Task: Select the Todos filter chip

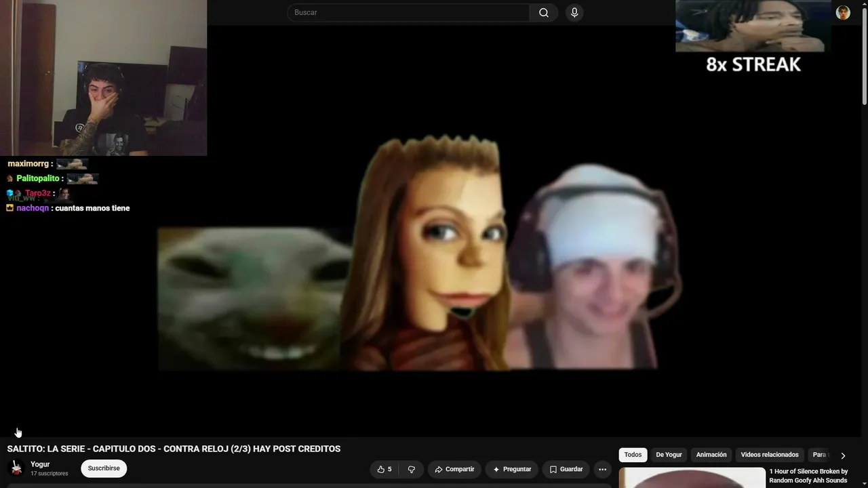Action: pyautogui.click(x=633, y=455)
